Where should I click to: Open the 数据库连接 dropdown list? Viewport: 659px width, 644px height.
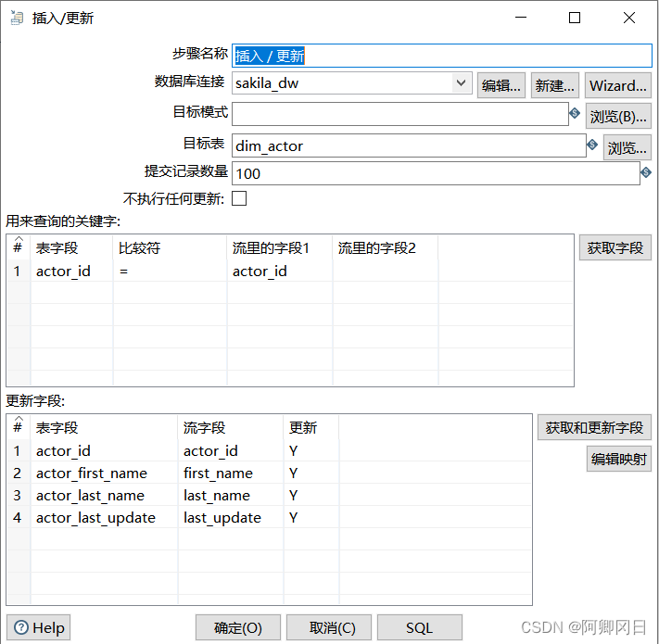(462, 83)
